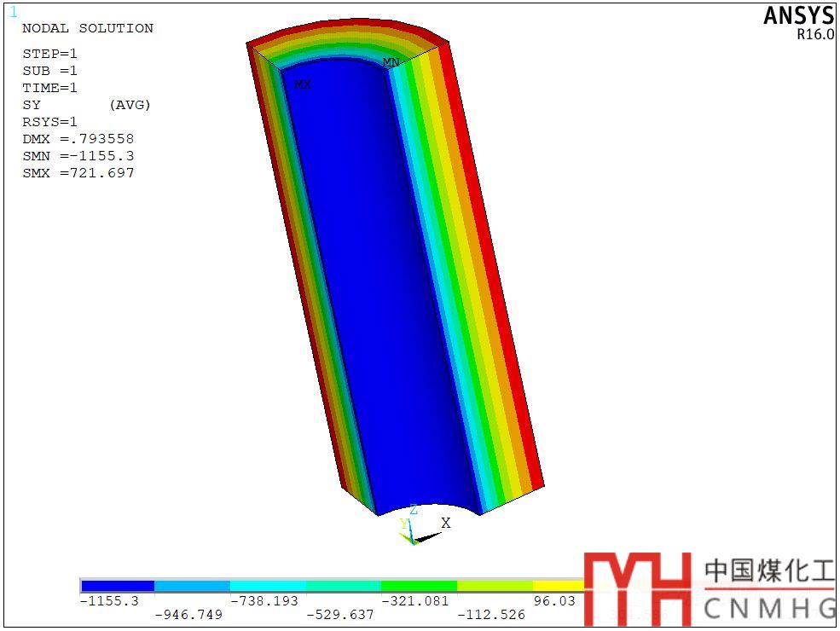Click the cyan legend swatch
Viewport: 840px width, 631px height.
(x=269, y=586)
